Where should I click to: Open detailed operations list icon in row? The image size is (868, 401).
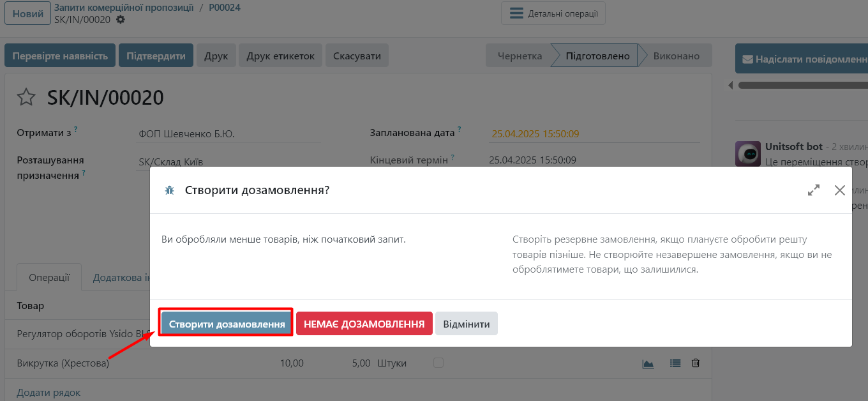675,363
